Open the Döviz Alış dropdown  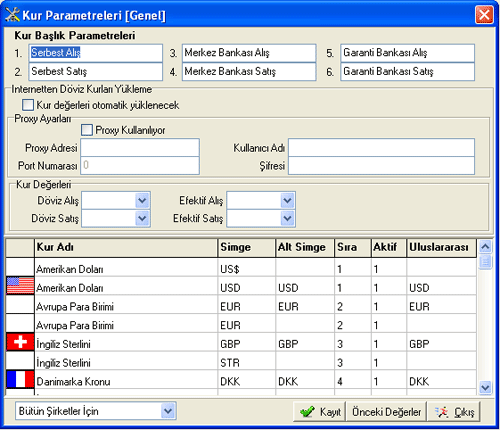(142, 200)
